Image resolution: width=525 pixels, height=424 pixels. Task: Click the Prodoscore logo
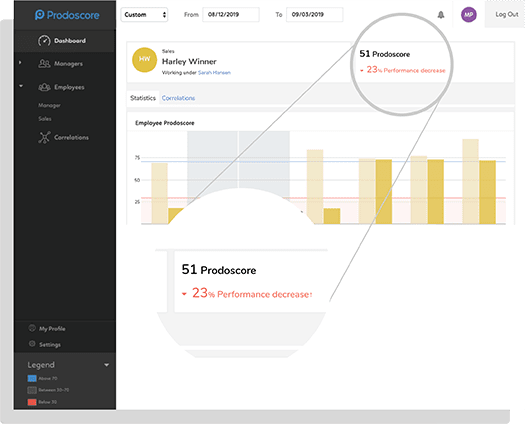pyautogui.click(x=67, y=15)
